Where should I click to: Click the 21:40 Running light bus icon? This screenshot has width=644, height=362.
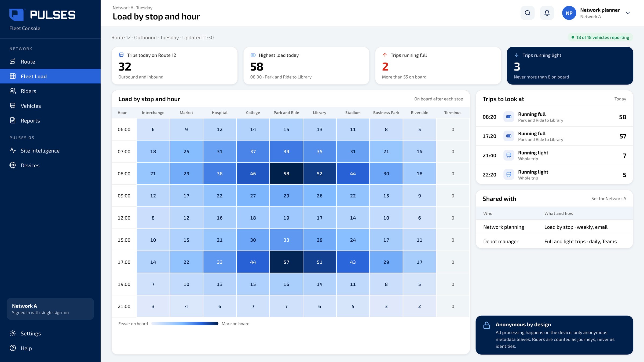coord(509,156)
